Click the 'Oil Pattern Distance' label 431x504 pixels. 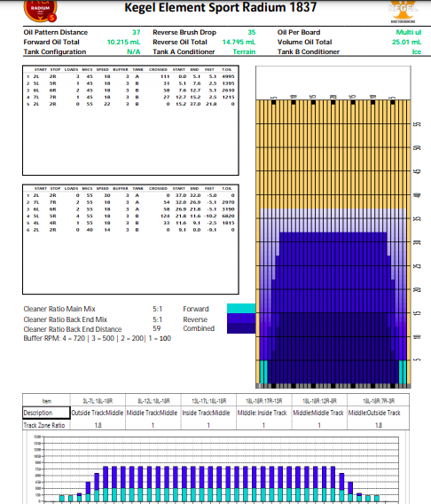click(x=56, y=32)
